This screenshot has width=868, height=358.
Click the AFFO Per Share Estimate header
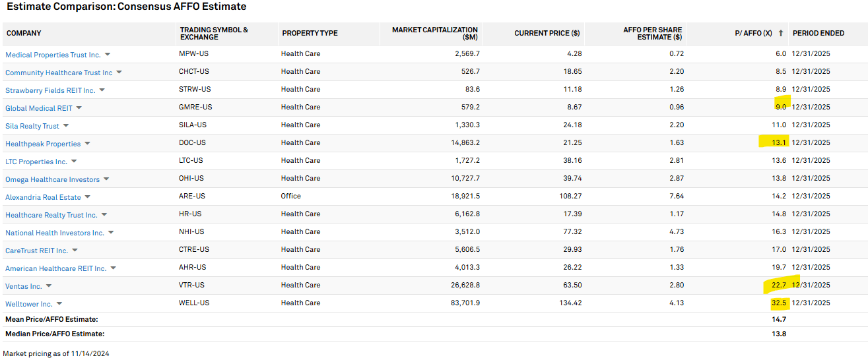coord(652,33)
